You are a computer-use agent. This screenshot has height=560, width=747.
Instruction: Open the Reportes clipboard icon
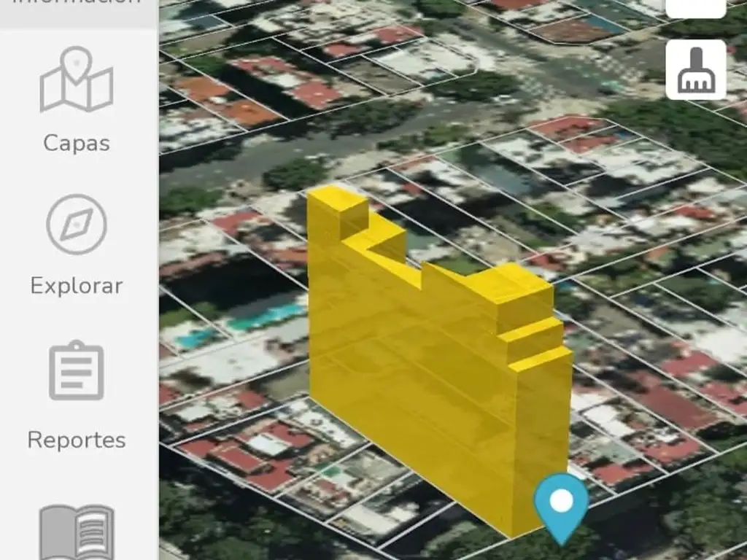tap(77, 370)
